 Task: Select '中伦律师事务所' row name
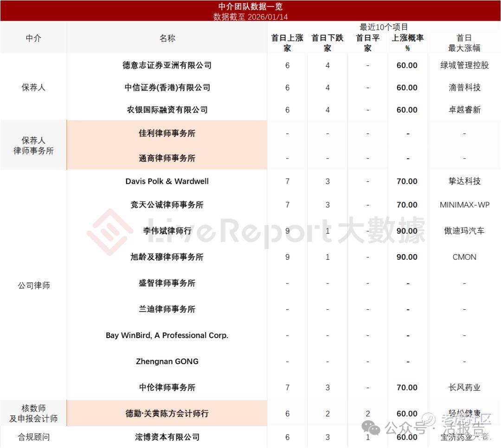point(167,387)
